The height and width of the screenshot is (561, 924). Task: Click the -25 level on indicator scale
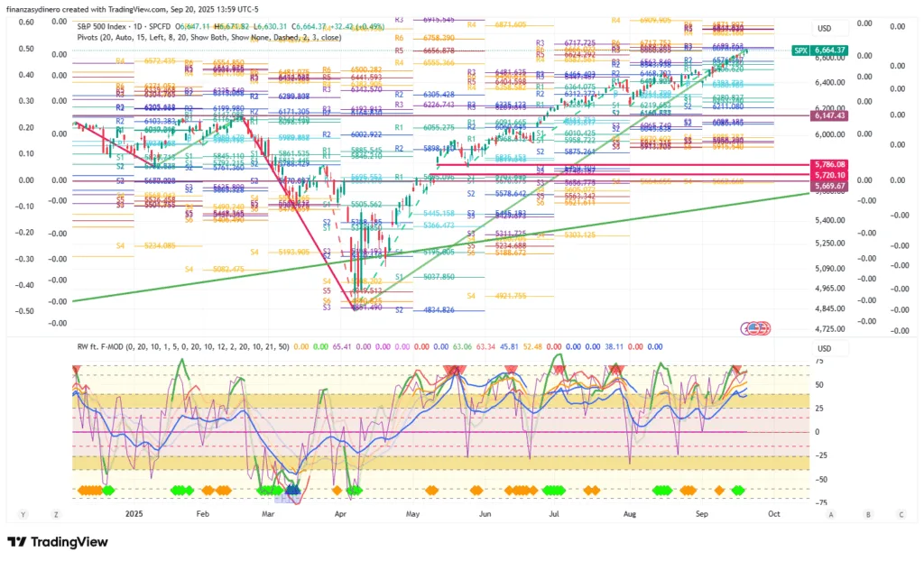pos(820,455)
